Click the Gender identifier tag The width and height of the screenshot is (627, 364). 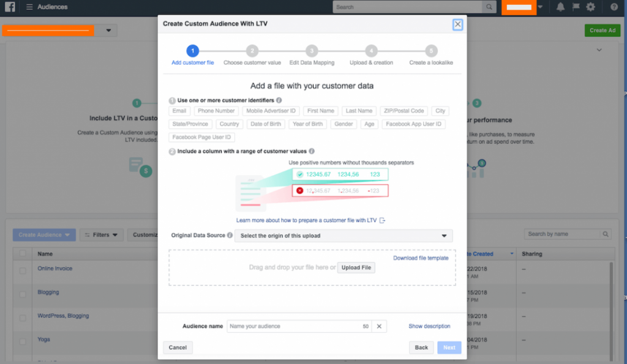pos(343,124)
